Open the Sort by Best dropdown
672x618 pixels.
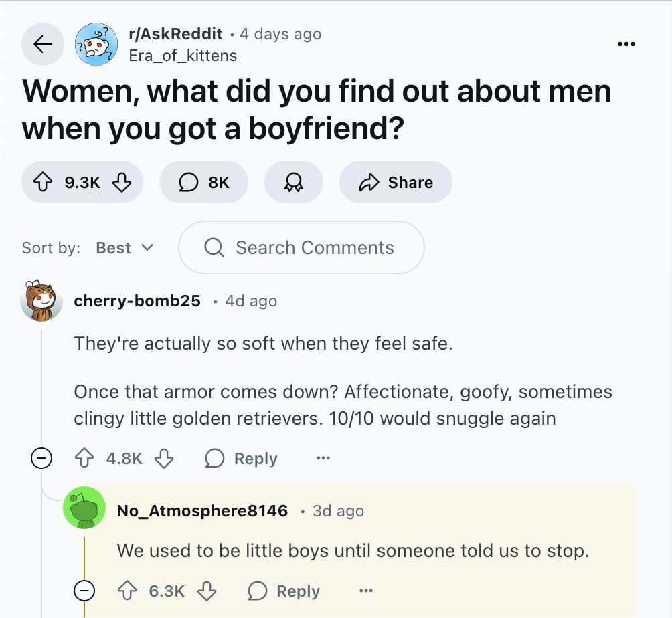point(124,248)
